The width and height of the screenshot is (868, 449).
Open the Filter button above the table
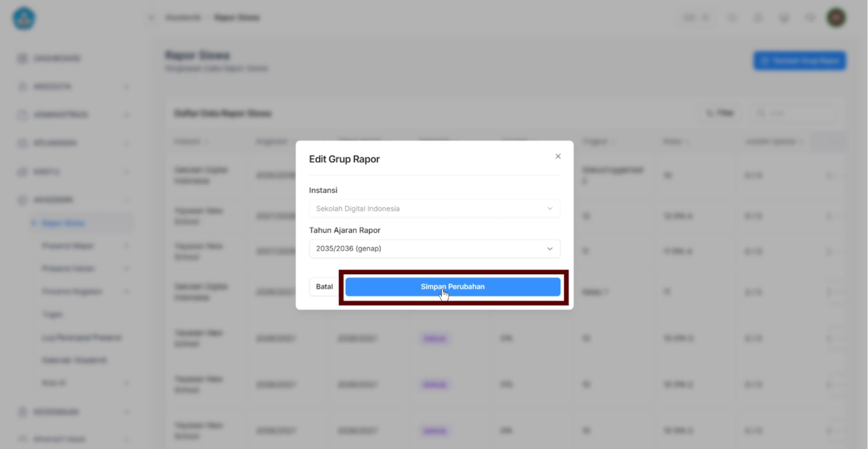pyautogui.click(x=720, y=113)
